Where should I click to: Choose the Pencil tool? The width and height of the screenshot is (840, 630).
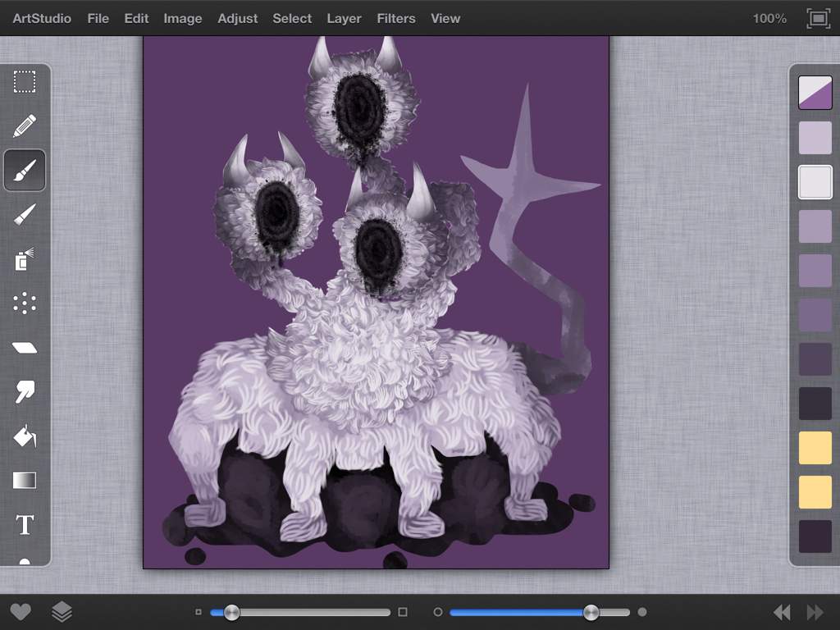(25, 126)
